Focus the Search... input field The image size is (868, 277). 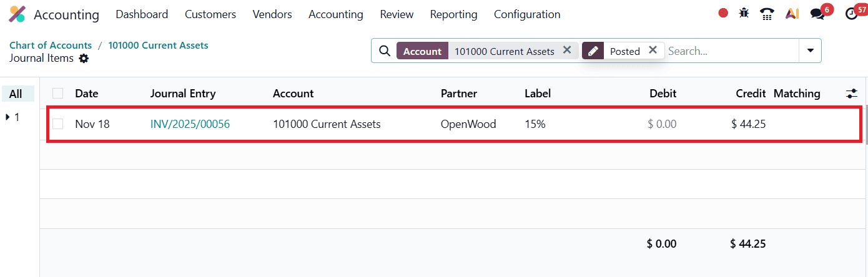731,51
